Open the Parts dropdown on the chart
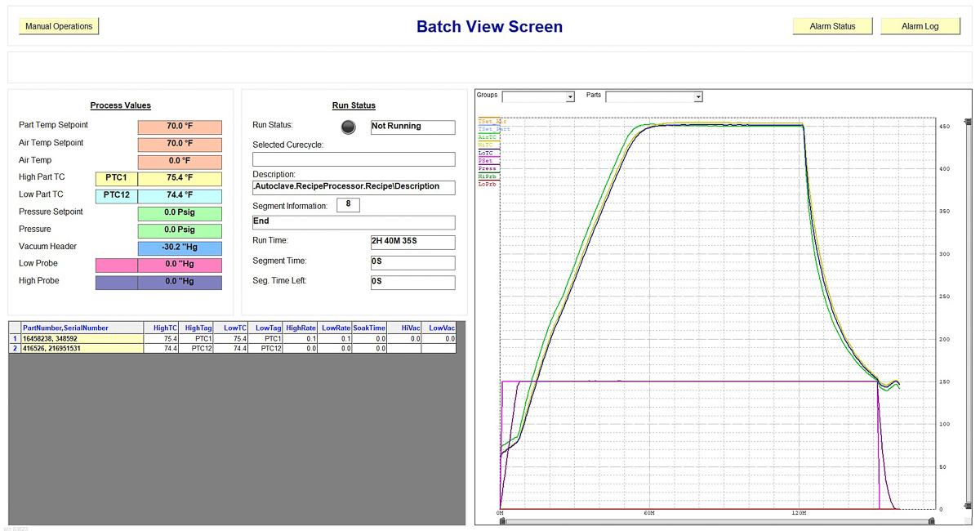The width and height of the screenshot is (980, 531). (654, 96)
